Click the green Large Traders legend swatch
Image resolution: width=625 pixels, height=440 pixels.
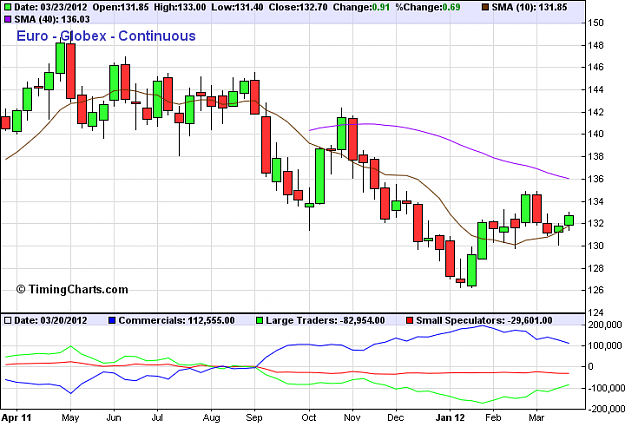coord(259,320)
